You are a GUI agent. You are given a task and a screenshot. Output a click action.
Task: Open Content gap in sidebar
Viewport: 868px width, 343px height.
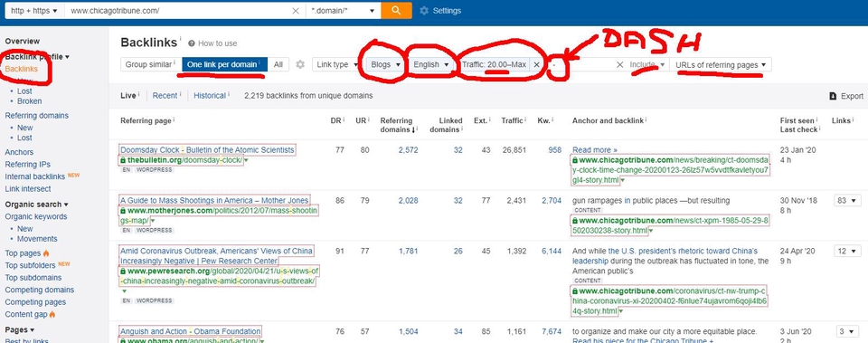[26, 314]
